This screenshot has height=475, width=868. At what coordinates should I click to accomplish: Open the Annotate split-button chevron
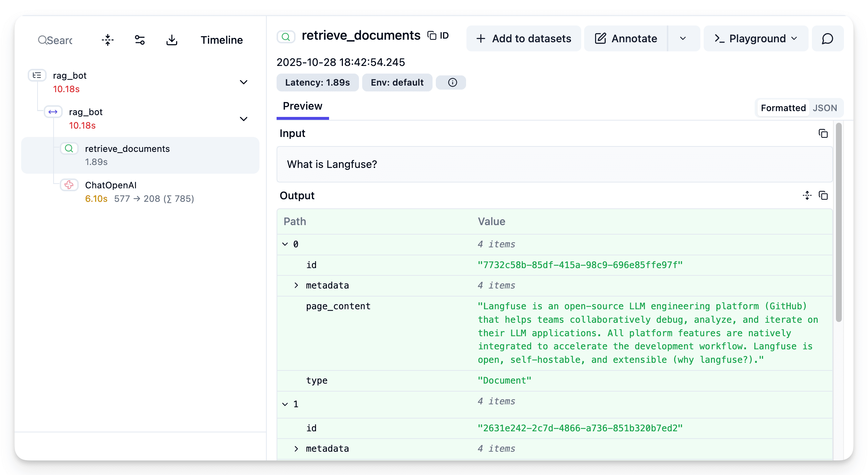pyautogui.click(x=683, y=38)
